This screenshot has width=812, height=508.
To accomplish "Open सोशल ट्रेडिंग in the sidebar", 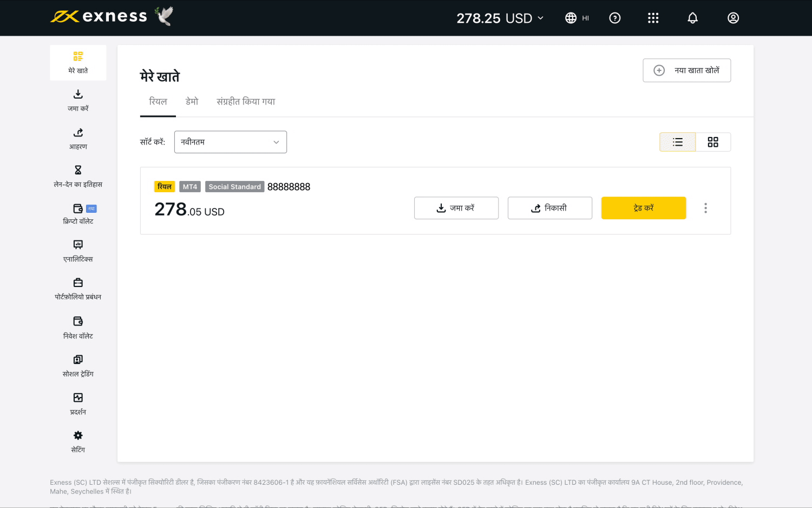I will coord(78,366).
